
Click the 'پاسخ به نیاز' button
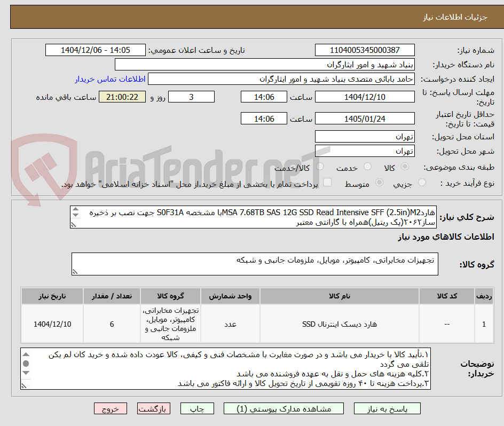point(387,408)
